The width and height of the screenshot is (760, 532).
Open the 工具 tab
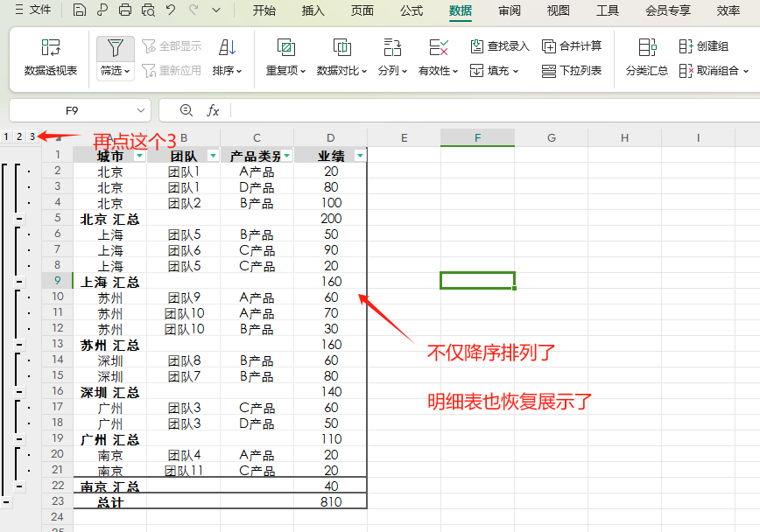[608, 10]
